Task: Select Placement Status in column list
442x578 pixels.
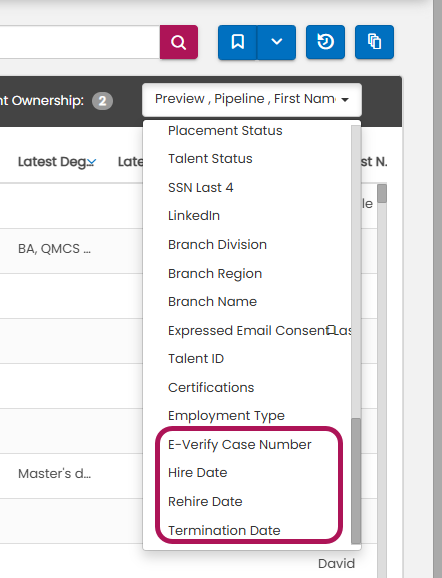Action: [x=225, y=130]
